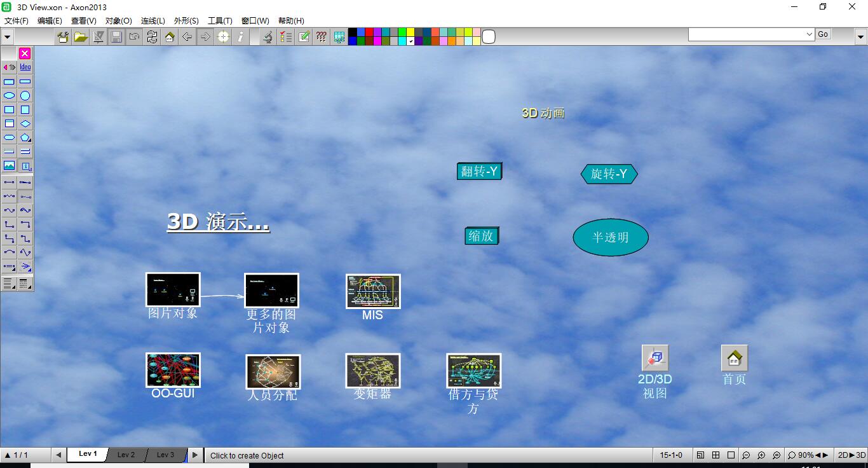Image resolution: width=868 pixels, height=468 pixels.
Task: Pick the red color swatch in palette
Action: coord(369,32)
